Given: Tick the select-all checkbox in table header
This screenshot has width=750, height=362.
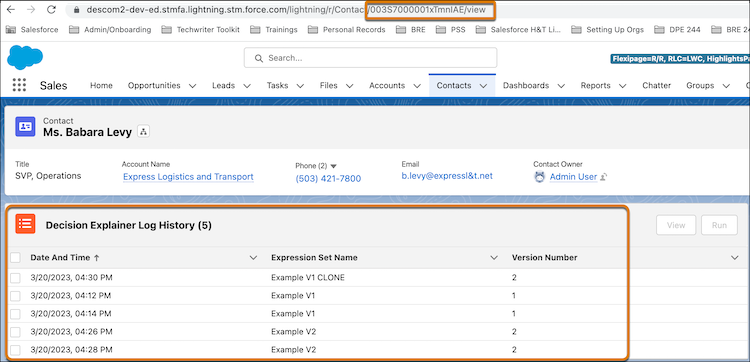Looking at the screenshot, I should pyautogui.click(x=15, y=258).
